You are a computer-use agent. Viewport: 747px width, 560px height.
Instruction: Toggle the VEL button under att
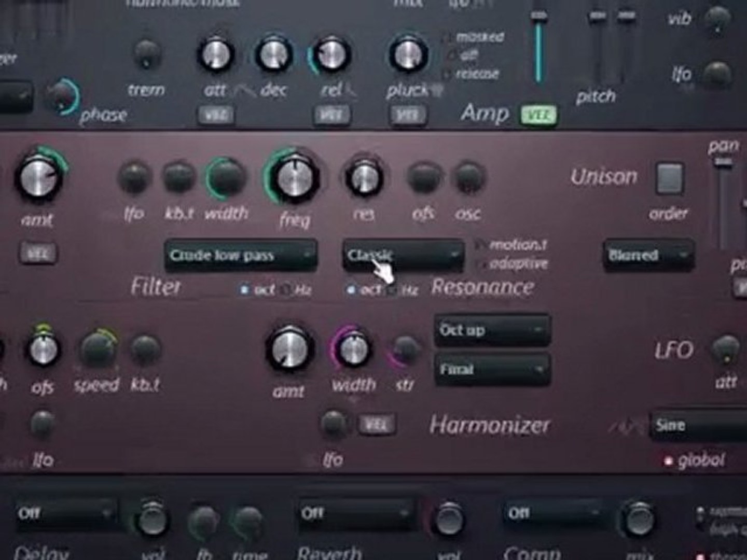pyautogui.click(x=215, y=115)
